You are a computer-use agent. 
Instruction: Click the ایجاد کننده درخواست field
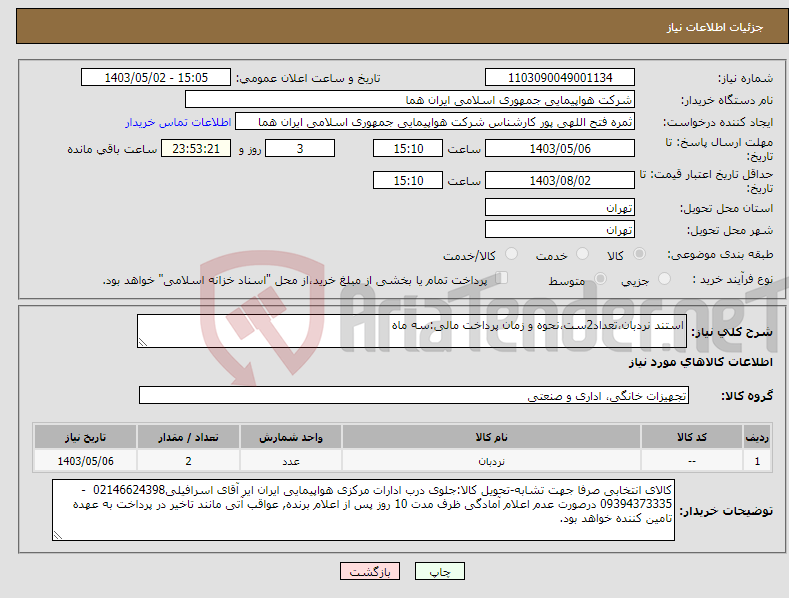tap(435, 122)
